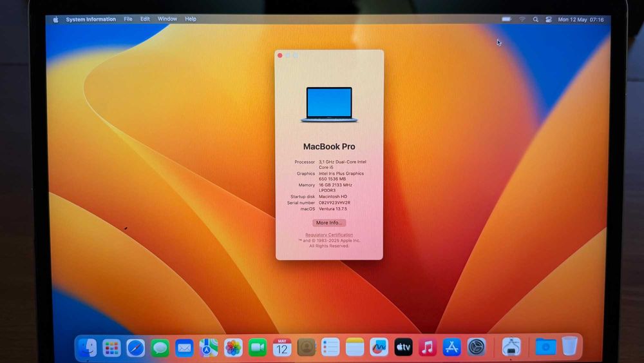644x363 pixels.
Task: Click the Ventura 13.7.5 macOS value
Action: pyautogui.click(x=333, y=209)
